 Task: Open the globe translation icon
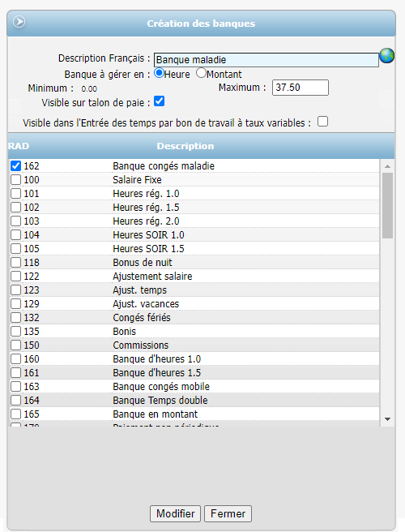[x=386, y=56]
